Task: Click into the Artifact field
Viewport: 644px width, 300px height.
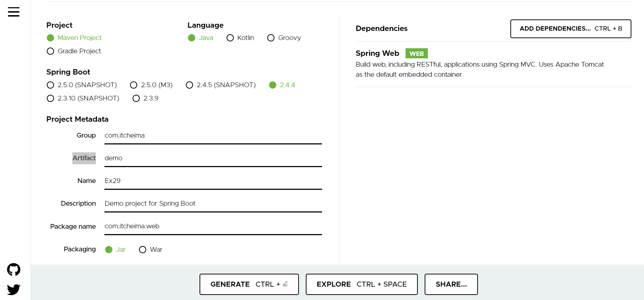Action: [213, 158]
